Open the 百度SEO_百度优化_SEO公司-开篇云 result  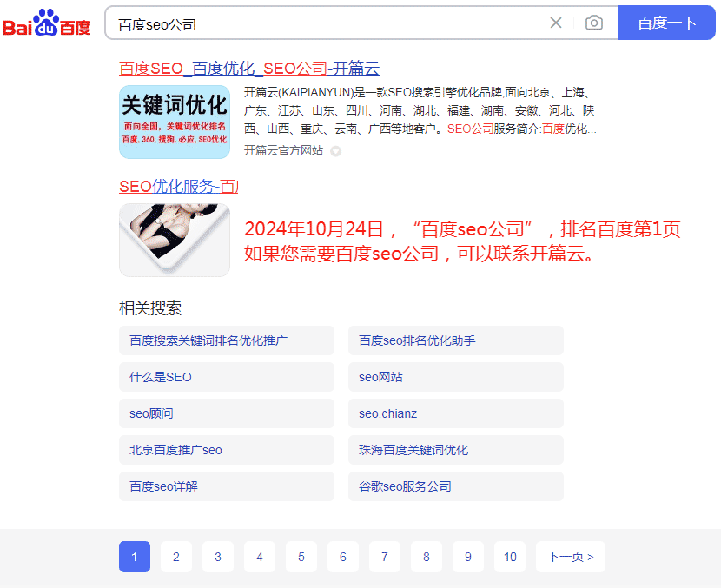click(x=249, y=69)
